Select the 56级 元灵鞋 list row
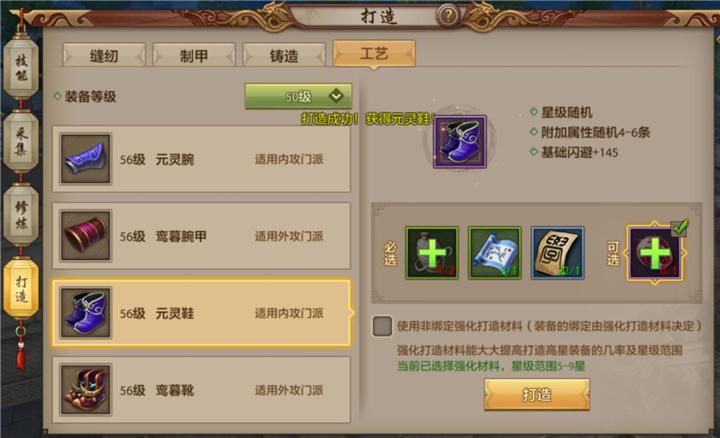This screenshot has width=720, height=438. pos(202,313)
